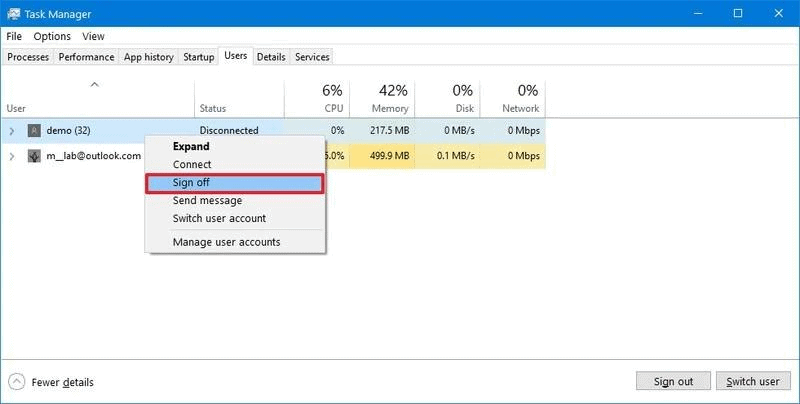Sort by the Network column header
Viewport: 800px width, 404px height.
[x=513, y=98]
